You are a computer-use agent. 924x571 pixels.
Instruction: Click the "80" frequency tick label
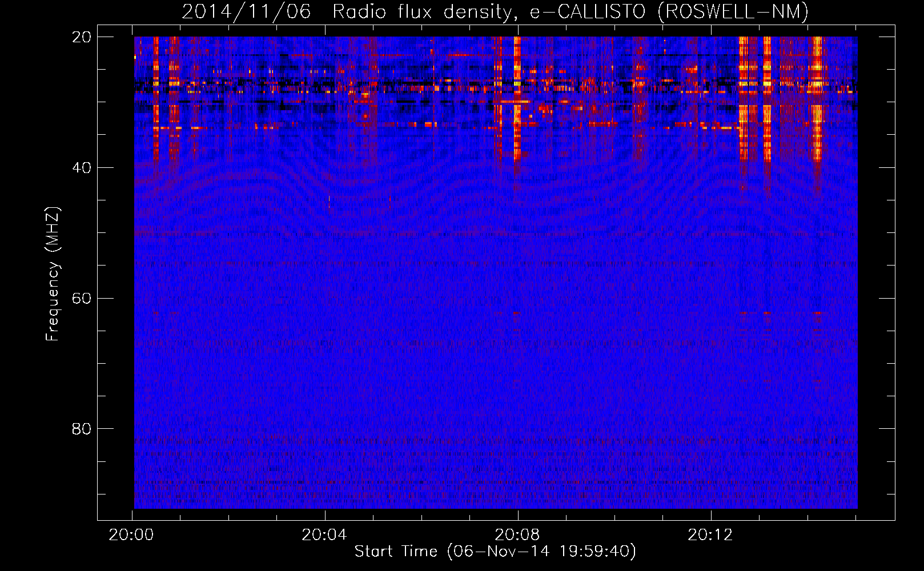tap(82, 429)
